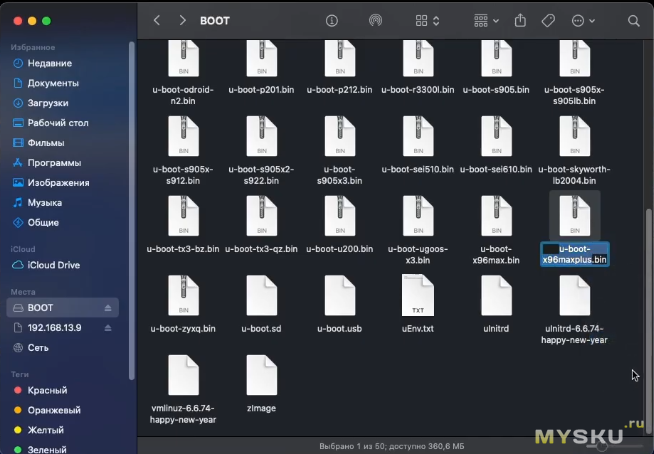Select the zImage file

click(x=261, y=375)
